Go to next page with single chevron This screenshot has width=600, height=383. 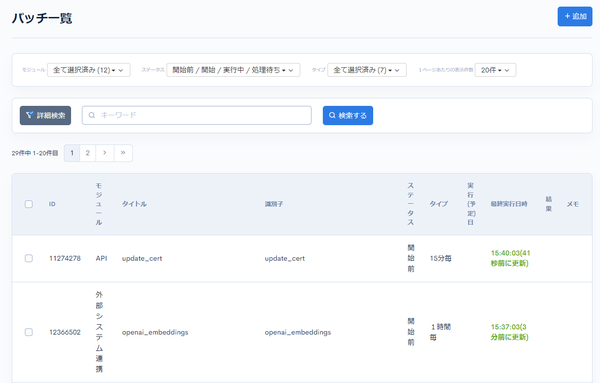click(x=104, y=153)
